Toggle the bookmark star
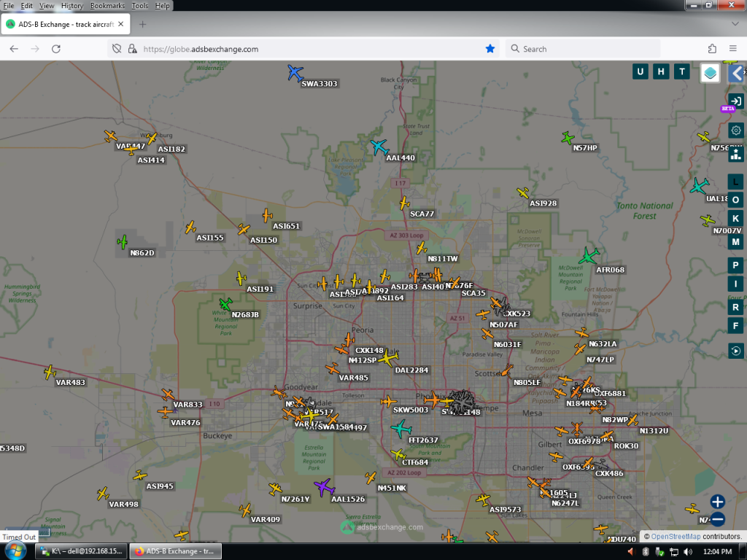Viewport: 747px width, 560px height. pos(489,49)
